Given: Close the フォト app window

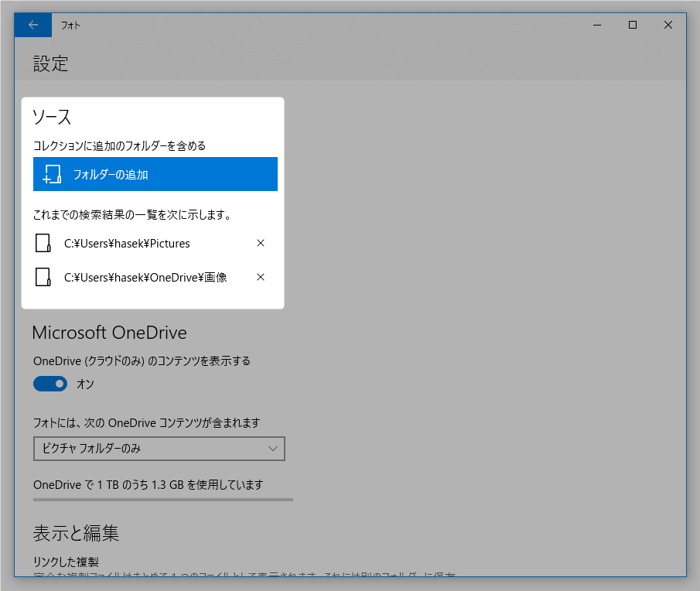Looking at the screenshot, I should pos(668,25).
